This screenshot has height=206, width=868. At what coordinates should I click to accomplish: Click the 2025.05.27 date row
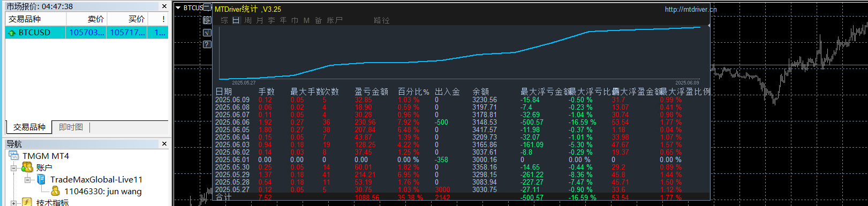point(232,189)
